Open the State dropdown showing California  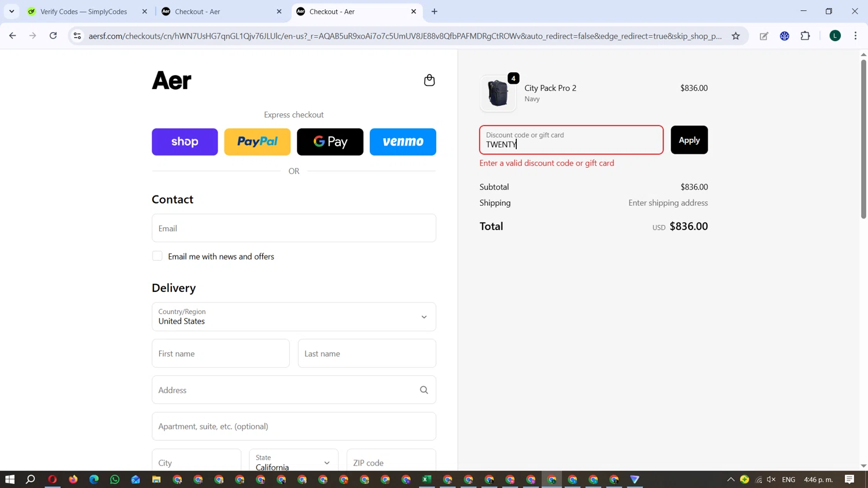[x=293, y=462]
